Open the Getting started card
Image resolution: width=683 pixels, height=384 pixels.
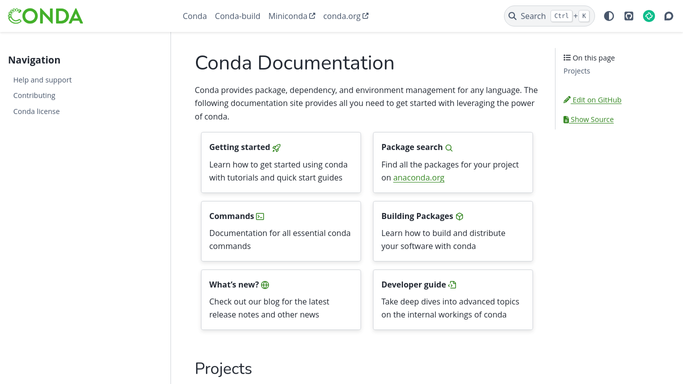click(x=281, y=162)
